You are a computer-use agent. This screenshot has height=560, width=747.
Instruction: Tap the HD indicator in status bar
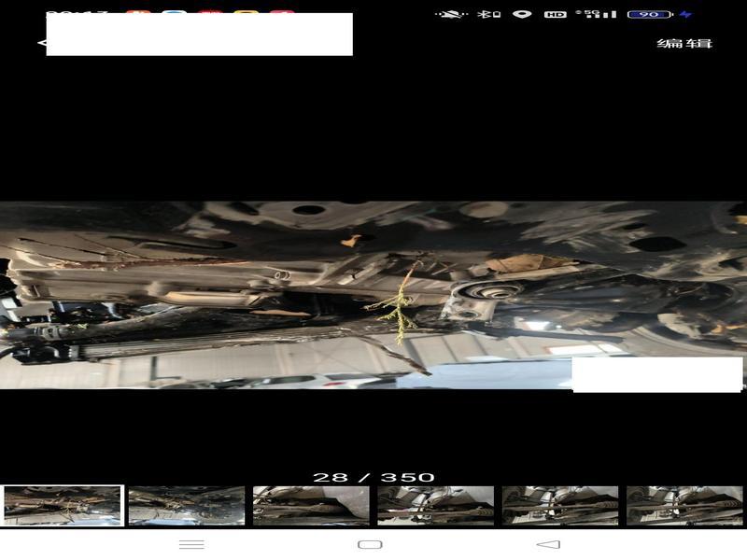click(x=556, y=15)
